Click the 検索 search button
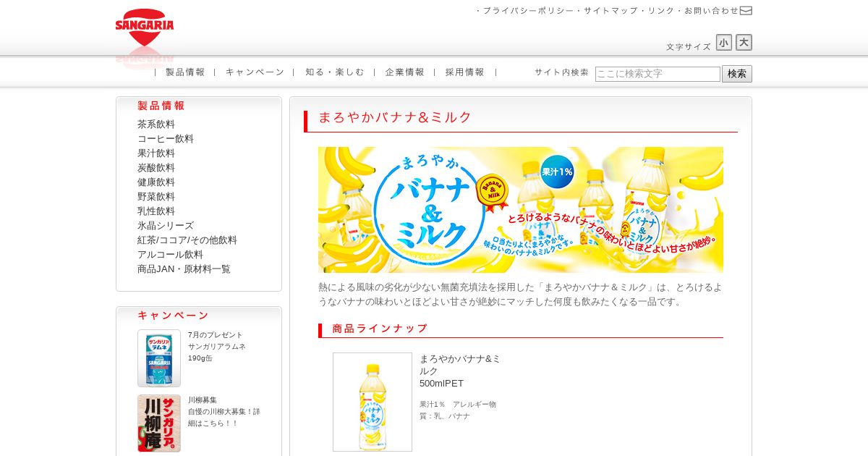Screen dimensions: 868x456 [x=737, y=74]
